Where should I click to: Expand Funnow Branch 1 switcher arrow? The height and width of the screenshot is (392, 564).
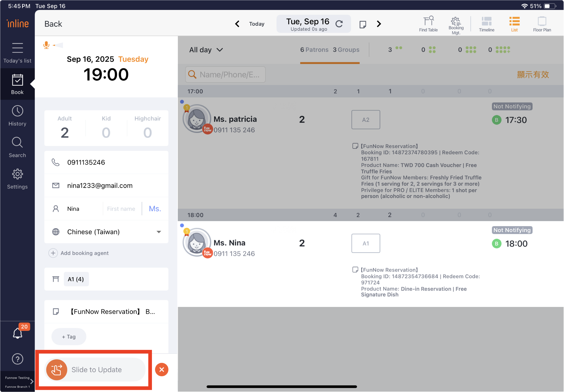32,381
